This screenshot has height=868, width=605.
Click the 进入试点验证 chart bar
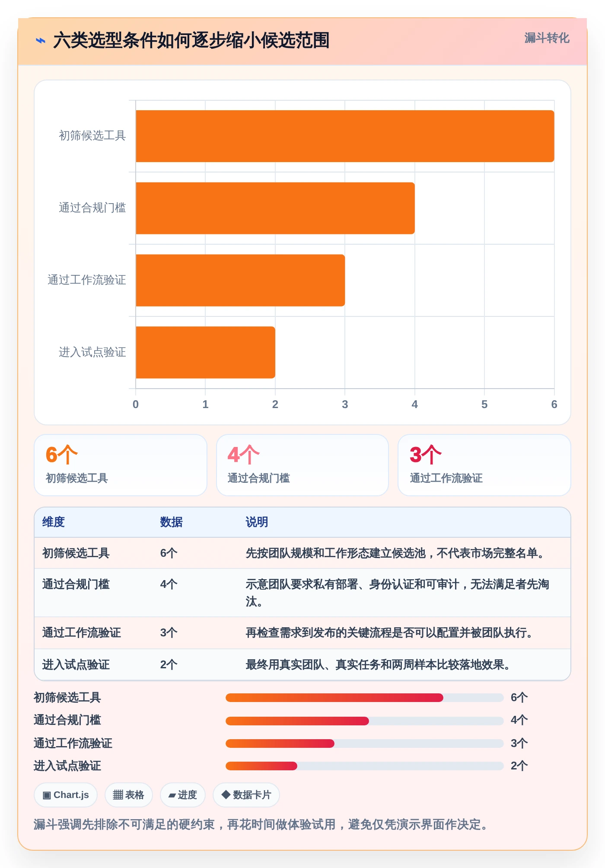pos(205,352)
